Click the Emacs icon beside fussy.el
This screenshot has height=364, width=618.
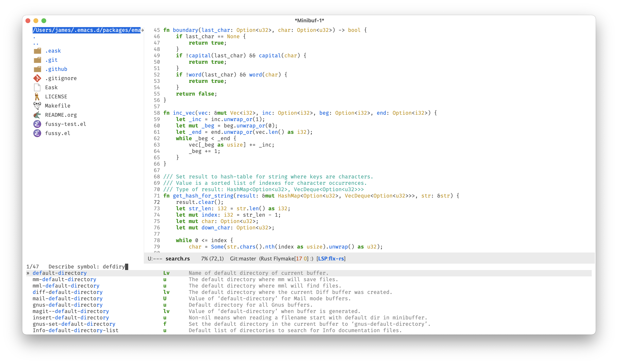point(37,133)
